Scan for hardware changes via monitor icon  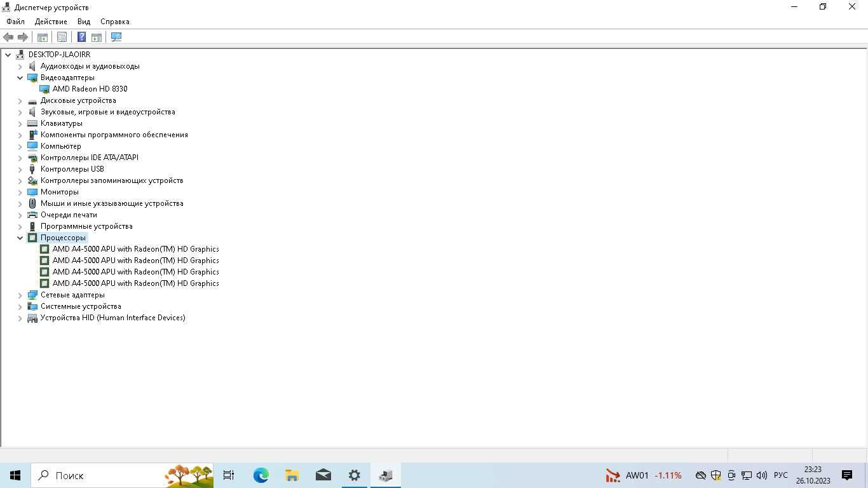[116, 37]
